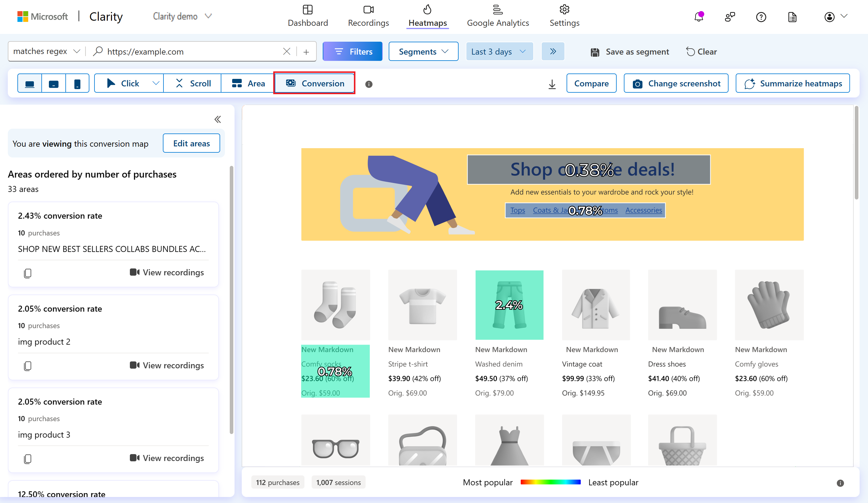The image size is (868, 503).
Task: Toggle the tablet device view
Action: point(53,83)
